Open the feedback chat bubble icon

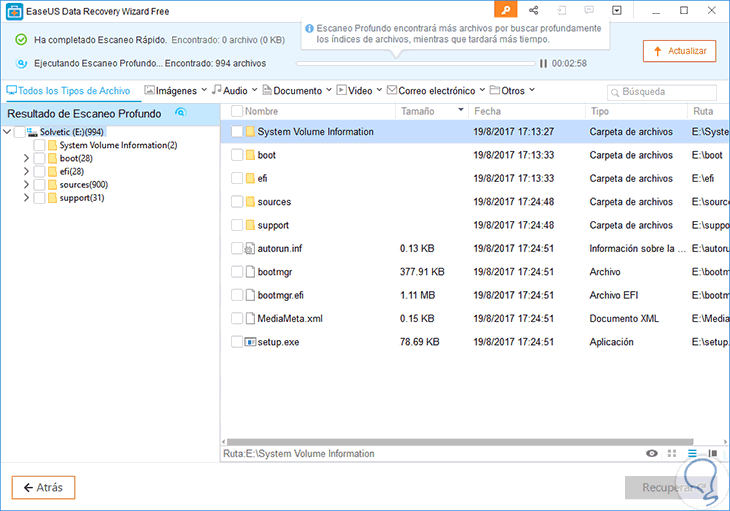[589, 10]
